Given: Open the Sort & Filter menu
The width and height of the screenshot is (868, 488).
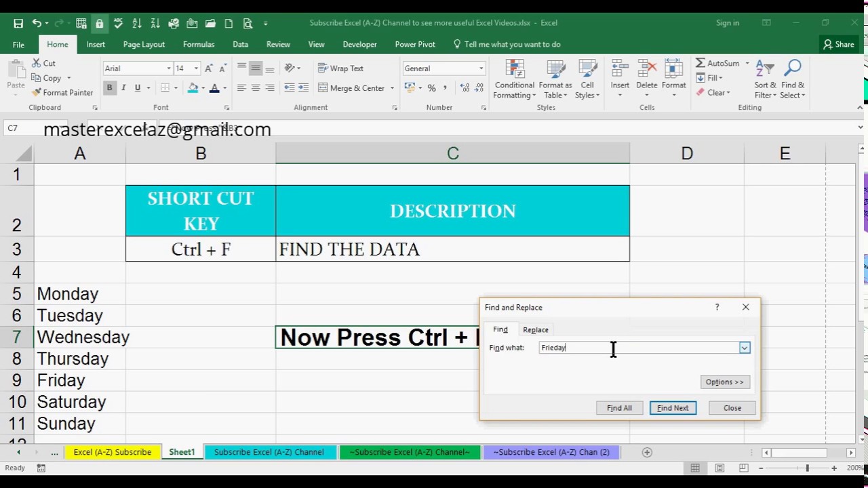Looking at the screenshot, I should tap(765, 79).
